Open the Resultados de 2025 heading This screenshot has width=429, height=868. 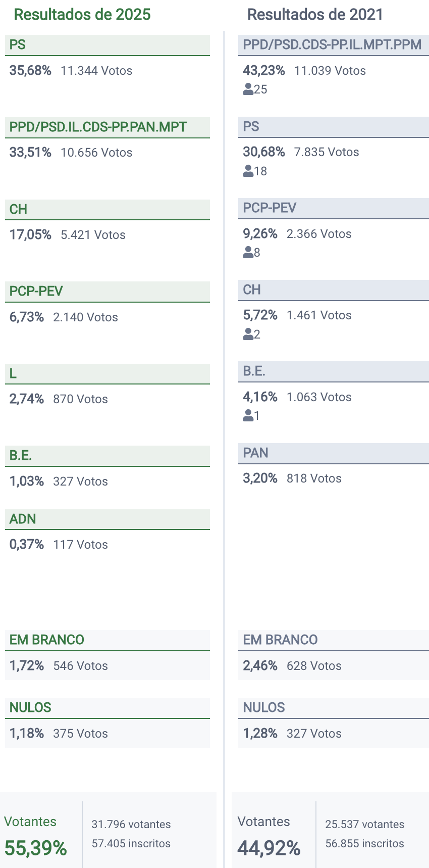pos(82,15)
